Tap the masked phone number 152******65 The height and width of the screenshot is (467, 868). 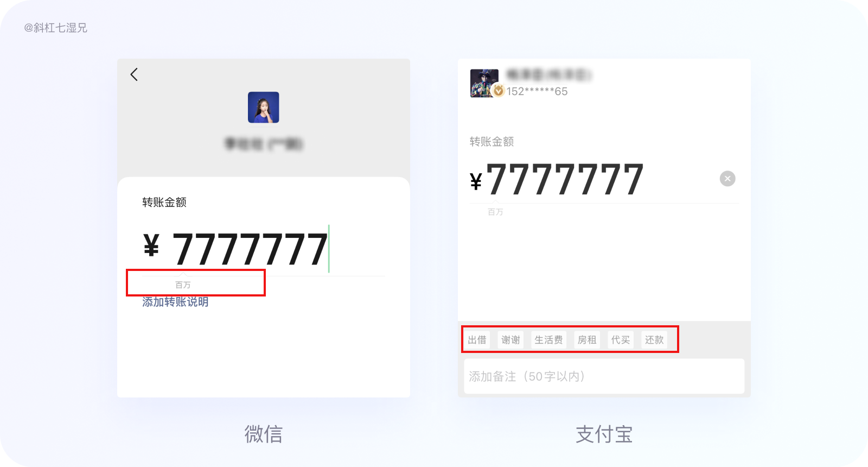(x=537, y=91)
